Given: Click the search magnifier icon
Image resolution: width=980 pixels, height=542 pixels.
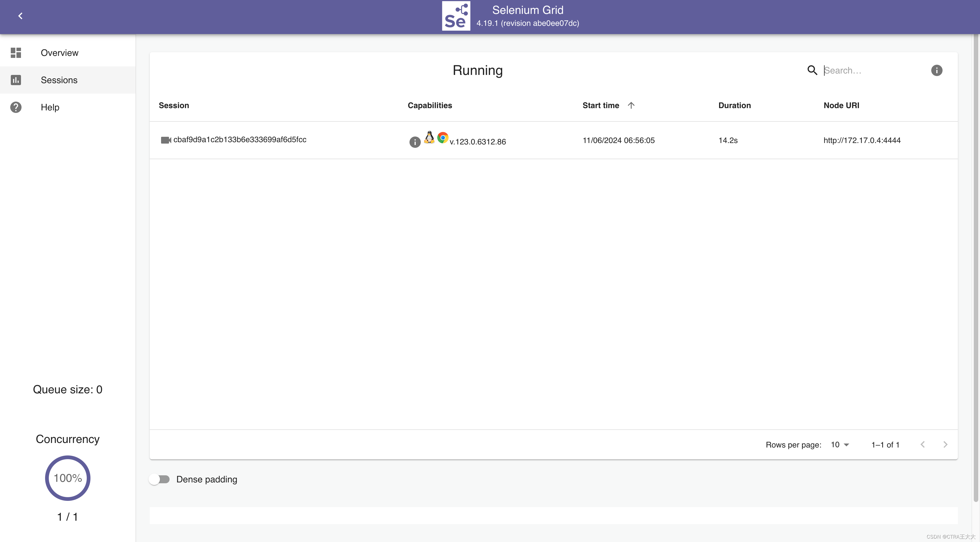Looking at the screenshot, I should tap(812, 70).
